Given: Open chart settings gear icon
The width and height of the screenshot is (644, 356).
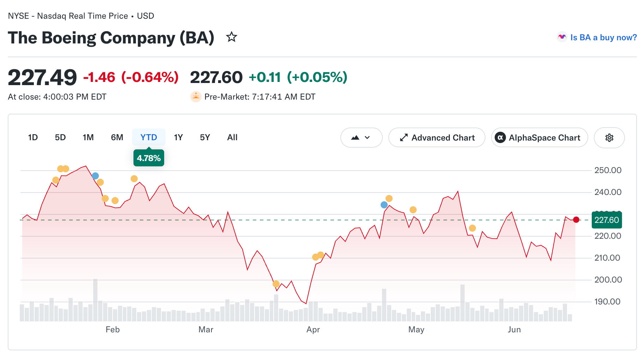Looking at the screenshot, I should (609, 138).
